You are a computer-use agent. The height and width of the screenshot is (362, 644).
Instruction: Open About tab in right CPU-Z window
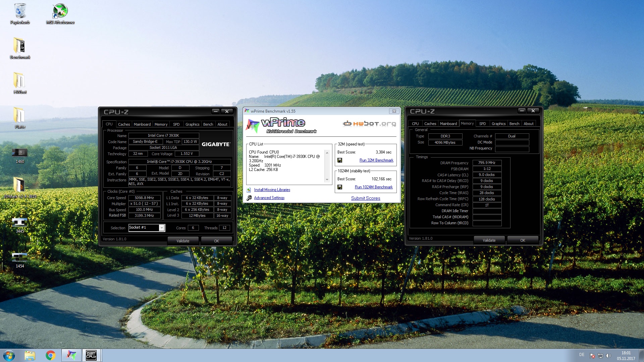click(529, 124)
